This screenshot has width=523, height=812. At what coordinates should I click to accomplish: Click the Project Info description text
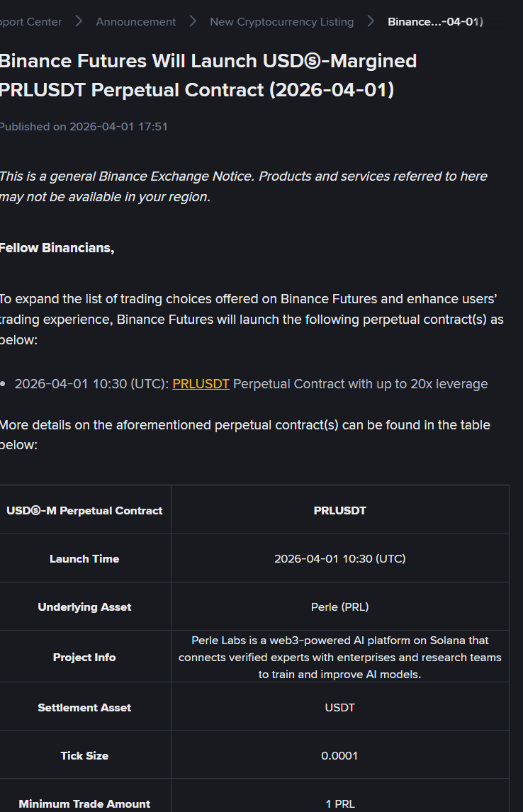point(339,658)
